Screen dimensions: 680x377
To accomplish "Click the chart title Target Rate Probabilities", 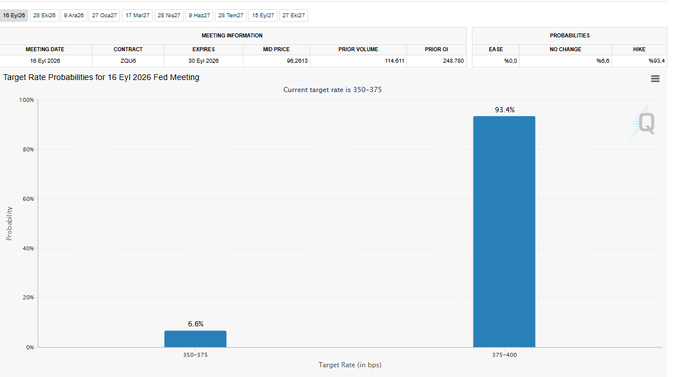I will (x=101, y=77).
